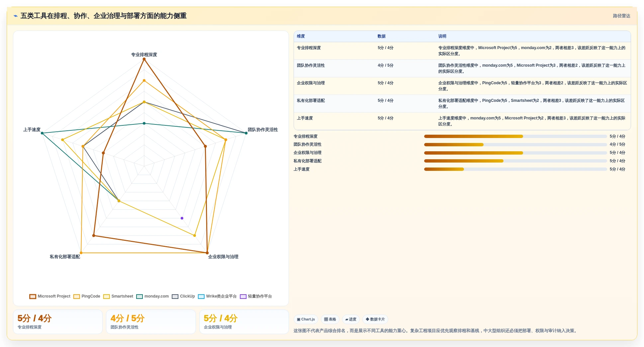
Task: Click the 上手速度 progress bar
Action: [x=515, y=169]
